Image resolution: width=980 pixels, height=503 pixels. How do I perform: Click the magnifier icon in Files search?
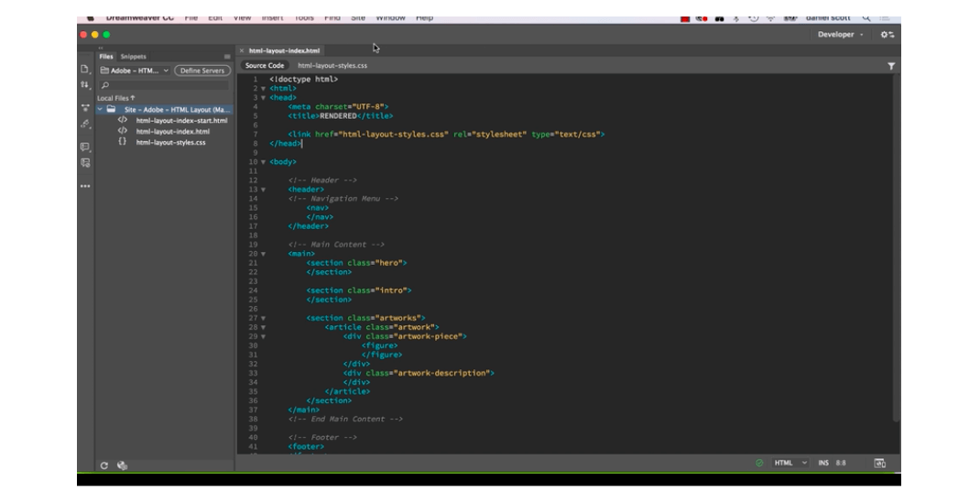pyautogui.click(x=105, y=85)
